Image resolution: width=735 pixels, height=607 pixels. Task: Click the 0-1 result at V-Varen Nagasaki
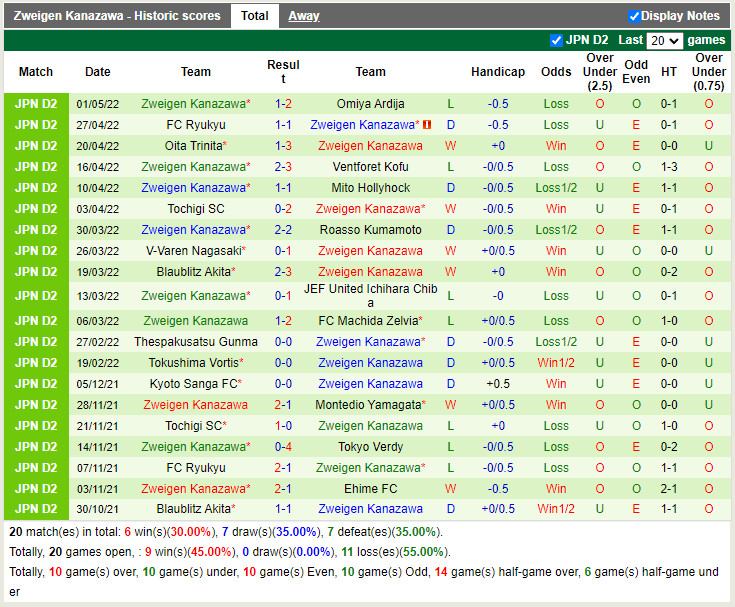coord(283,251)
